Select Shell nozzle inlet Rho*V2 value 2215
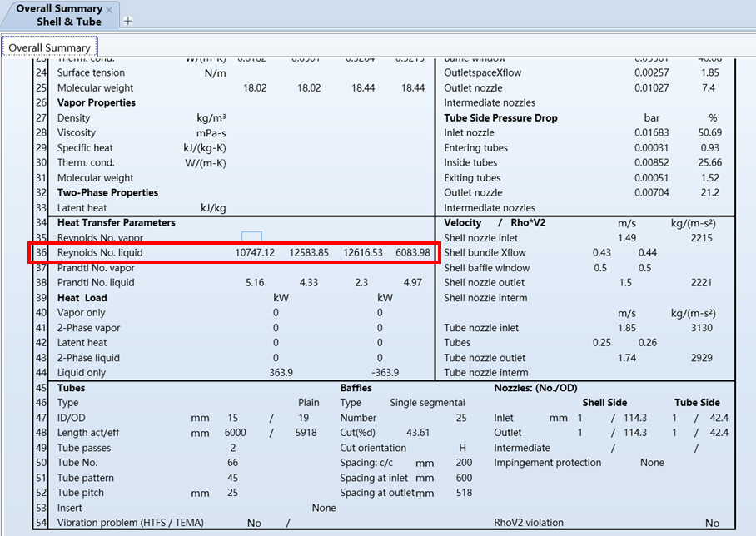Screen dimensions: 756x536 pos(701,238)
